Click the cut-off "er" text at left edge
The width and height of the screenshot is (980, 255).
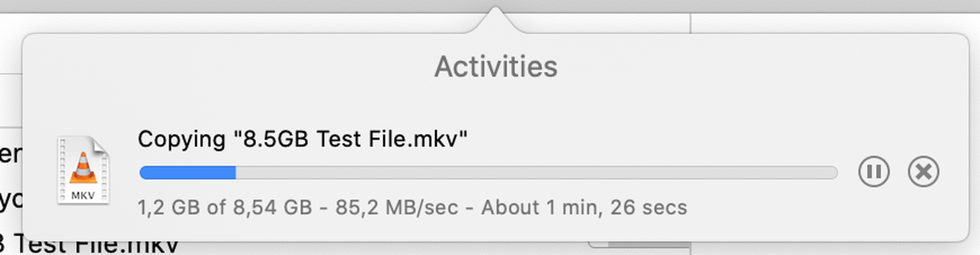pyautogui.click(x=11, y=154)
